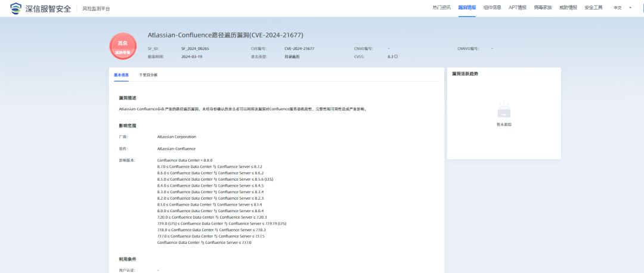644x273 pixels.
Task: Click the version row ending ≤ 8.5.6 (LTS)
Action: point(215,179)
